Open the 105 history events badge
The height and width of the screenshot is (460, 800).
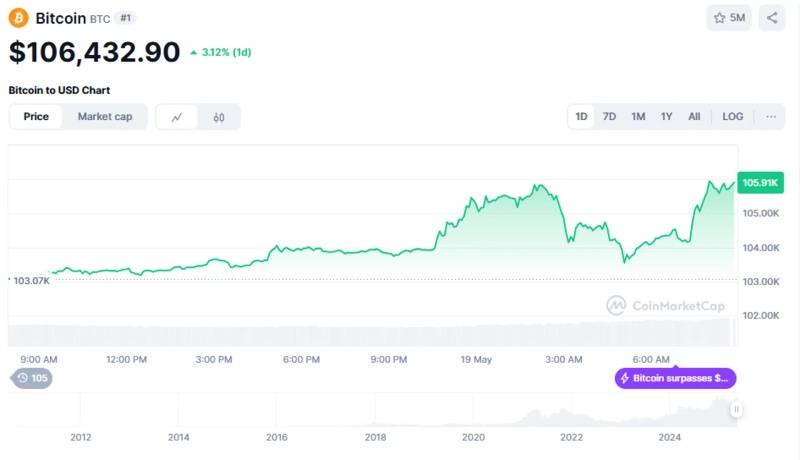click(x=31, y=378)
